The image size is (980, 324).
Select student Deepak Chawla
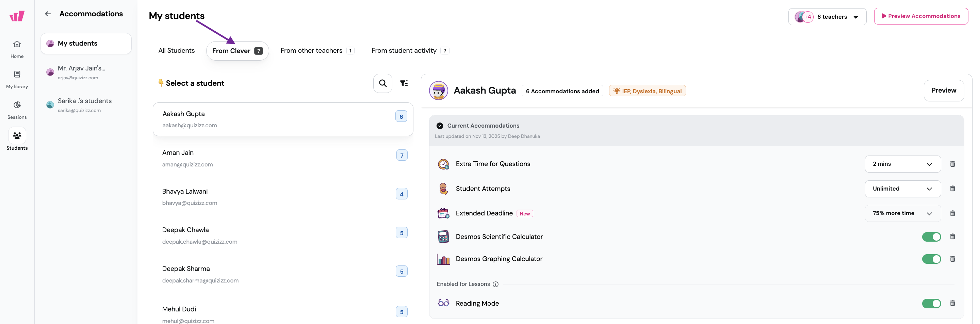tap(283, 236)
